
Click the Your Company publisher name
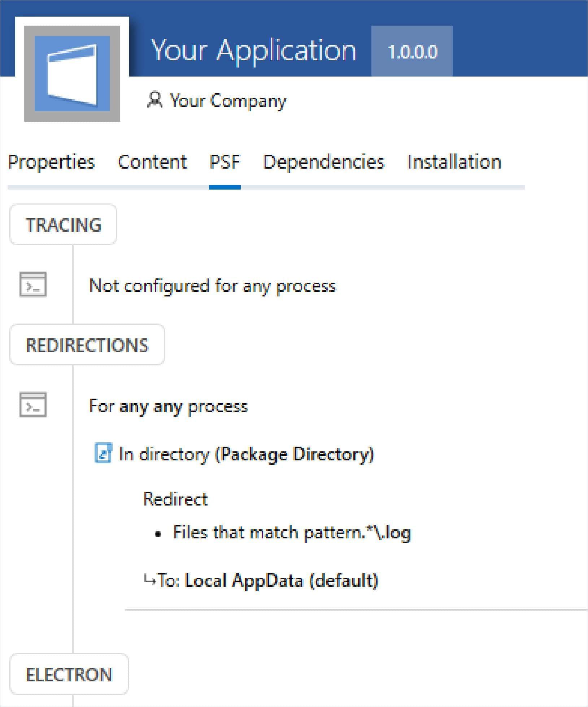pyautogui.click(x=228, y=100)
